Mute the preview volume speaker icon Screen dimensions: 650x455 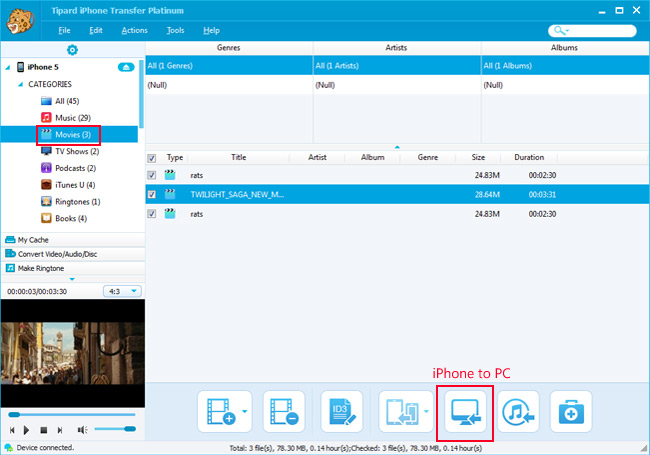(82, 430)
